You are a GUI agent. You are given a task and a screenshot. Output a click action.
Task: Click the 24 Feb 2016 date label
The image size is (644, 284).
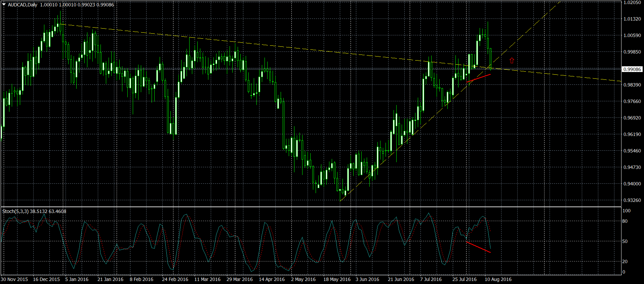pos(175,279)
